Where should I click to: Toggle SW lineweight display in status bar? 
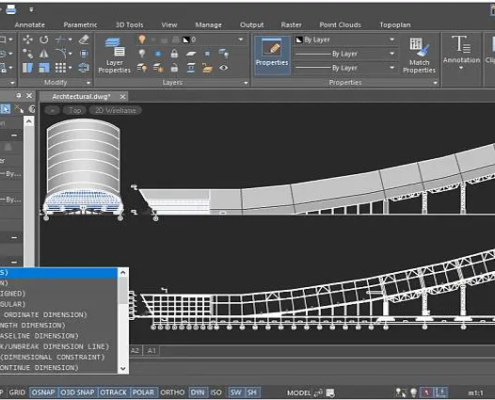coord(236,392)
